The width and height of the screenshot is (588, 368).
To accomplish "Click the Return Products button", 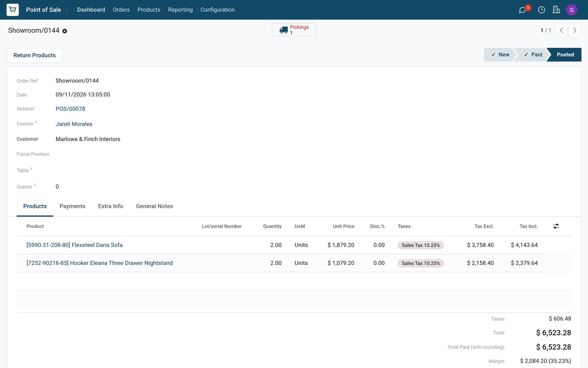I will coord(35,55).
